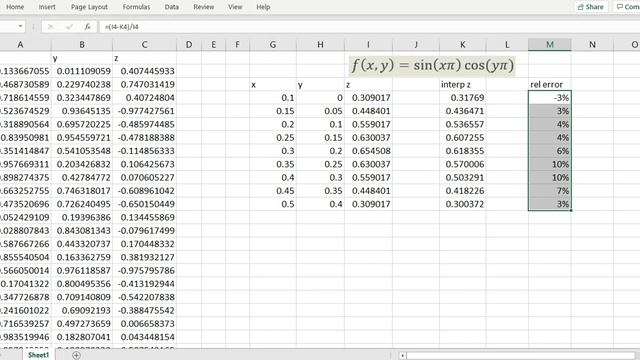Select cell with value 0.407445933
Viewport: 640px width, 360px height.
coord(144,71)
